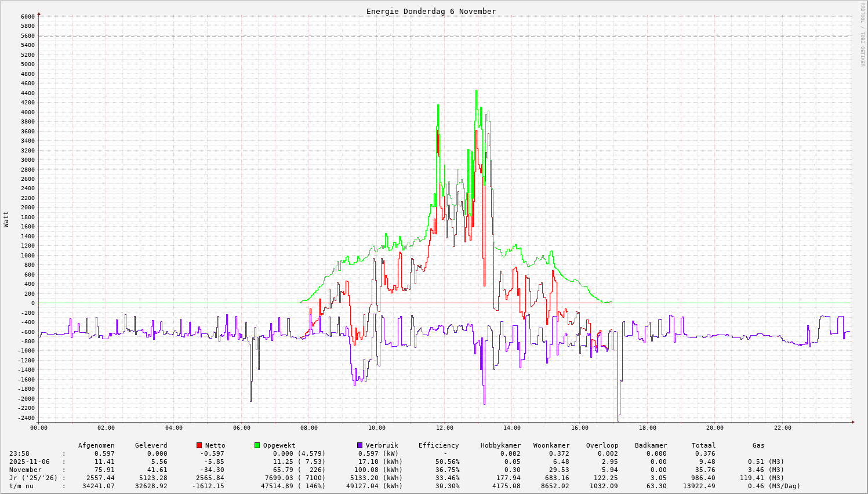Click the Afgenomen column header
This screenshot has width=868, height=494.
click(x=96, y=445)
